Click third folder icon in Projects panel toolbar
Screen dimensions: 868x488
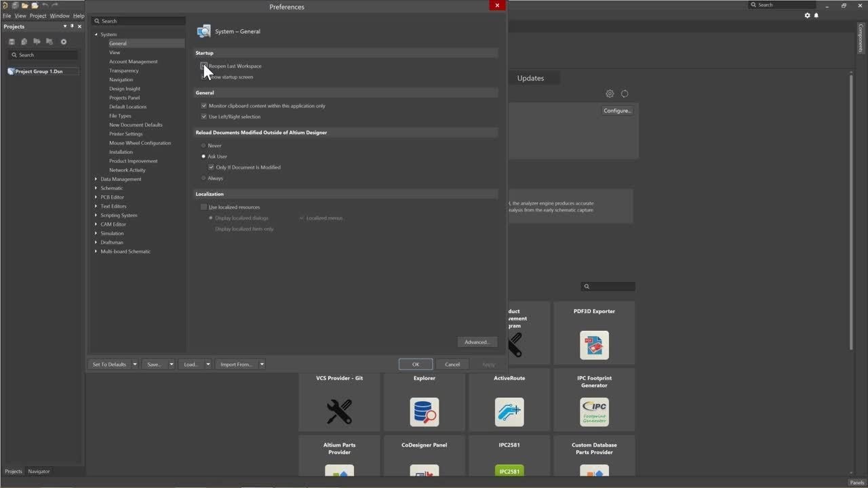37,41
